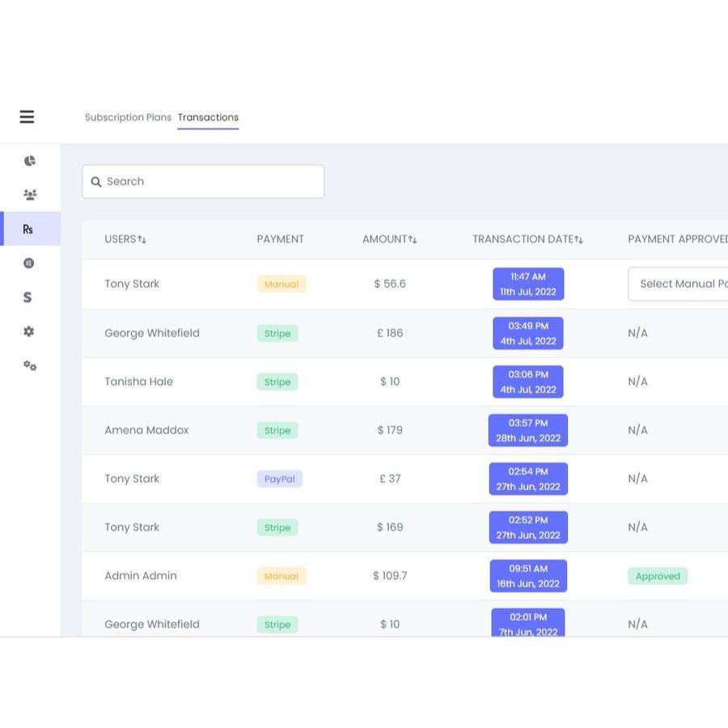Open the Select Manual Payment dropdown
728x728 pixels.
click(678, 284)
